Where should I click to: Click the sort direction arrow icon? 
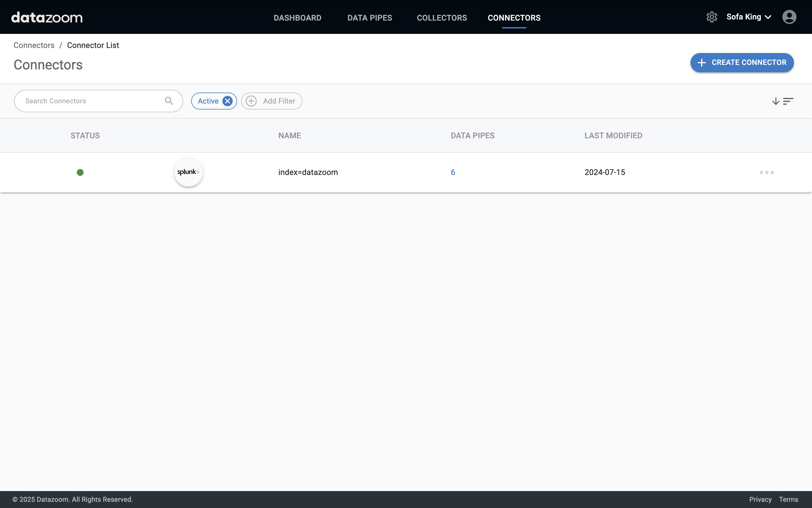pos(775,101)
